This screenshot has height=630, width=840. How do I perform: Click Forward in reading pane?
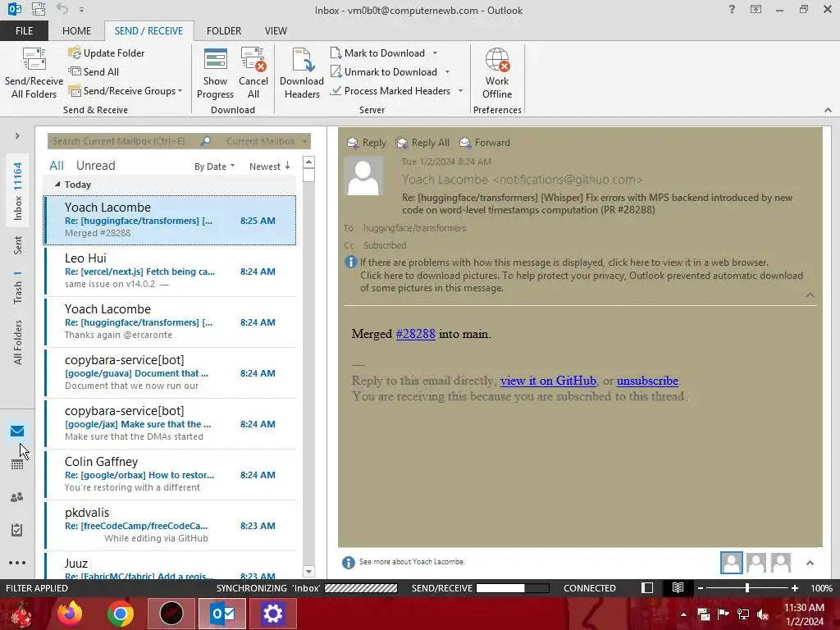(x=485, y=143)
